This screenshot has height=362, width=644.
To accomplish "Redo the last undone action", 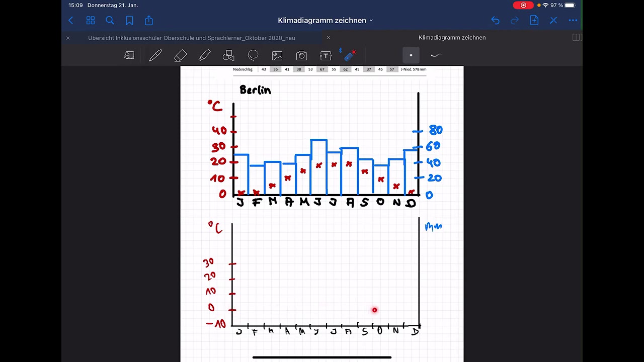I will [x=515, y=21].
